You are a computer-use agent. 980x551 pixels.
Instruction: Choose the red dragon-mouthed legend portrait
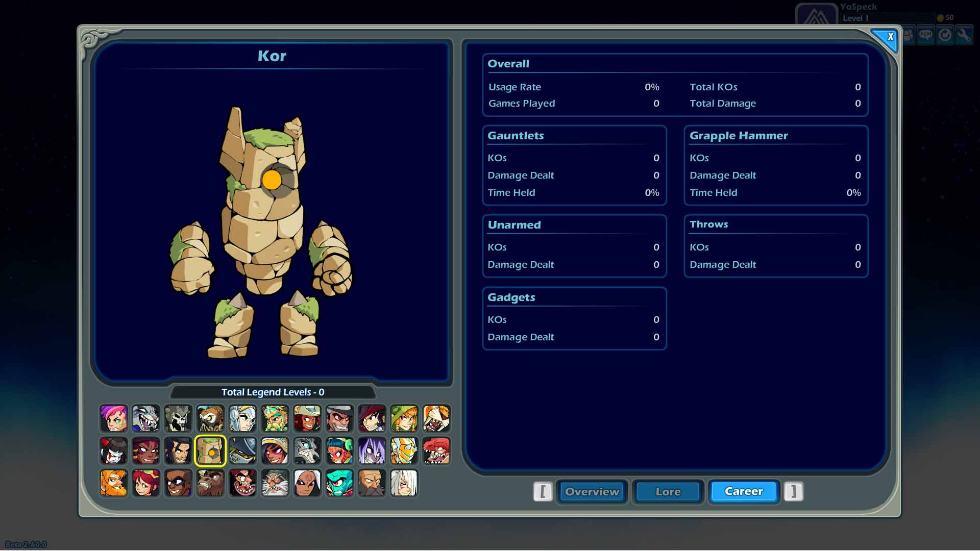tap(436, 451)
